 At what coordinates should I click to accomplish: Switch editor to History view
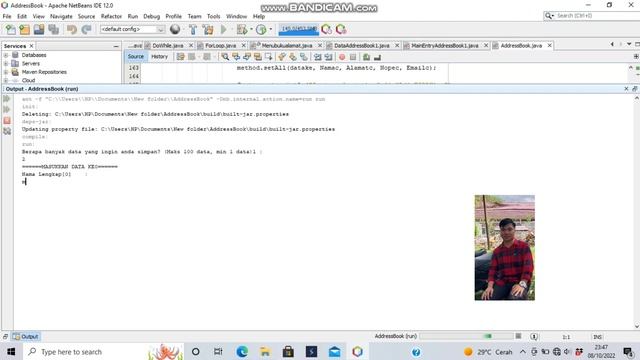point(160,57)
